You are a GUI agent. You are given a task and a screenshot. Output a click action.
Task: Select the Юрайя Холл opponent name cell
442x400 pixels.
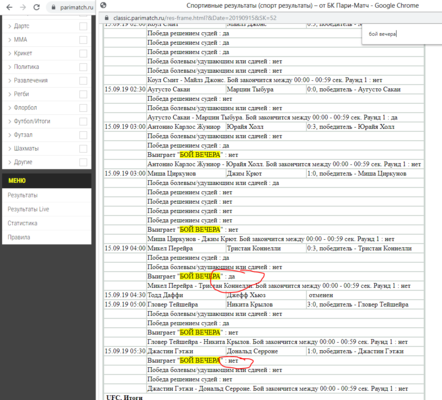click(x=266, y=127)
